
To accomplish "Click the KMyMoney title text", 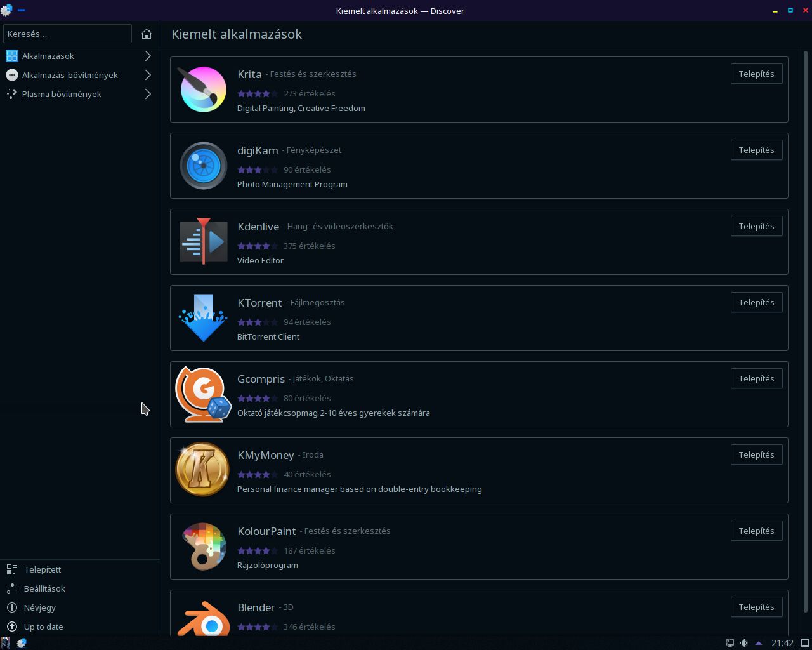I will click(266, 455).
